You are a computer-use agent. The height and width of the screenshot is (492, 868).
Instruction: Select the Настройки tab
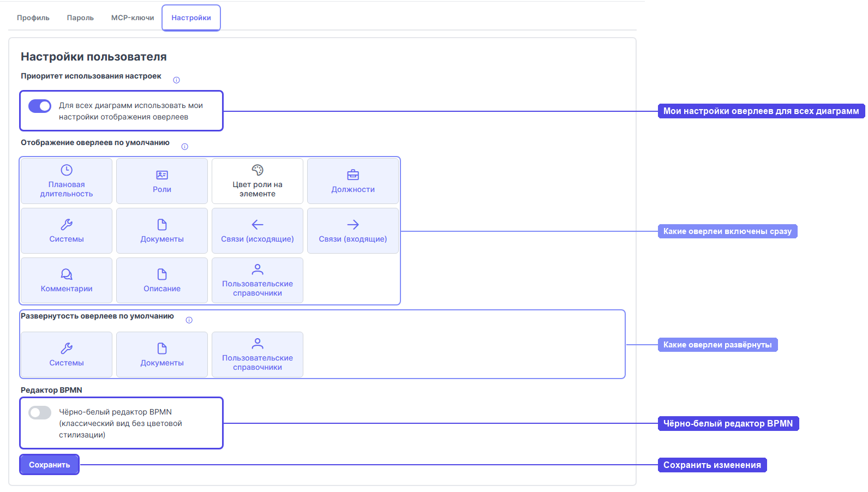tap(191, 18)
